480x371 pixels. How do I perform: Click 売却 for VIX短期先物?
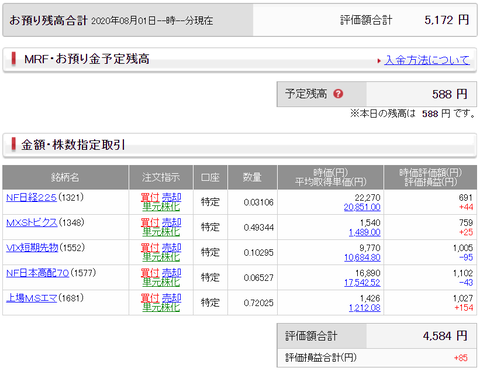point(171,248)
